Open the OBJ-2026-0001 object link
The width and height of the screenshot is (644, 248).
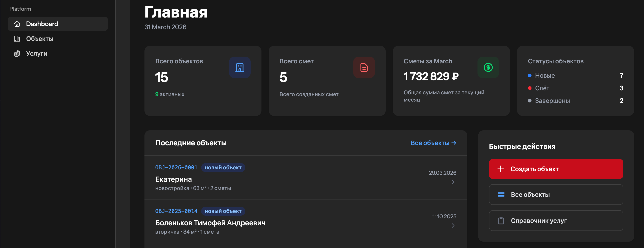(176, 167)
